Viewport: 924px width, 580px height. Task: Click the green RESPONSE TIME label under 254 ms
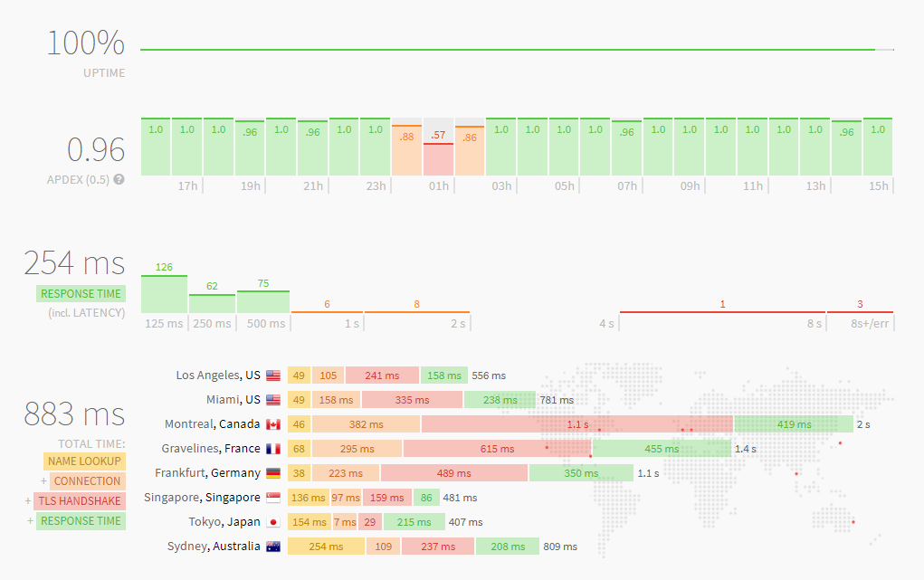point(81,294)
